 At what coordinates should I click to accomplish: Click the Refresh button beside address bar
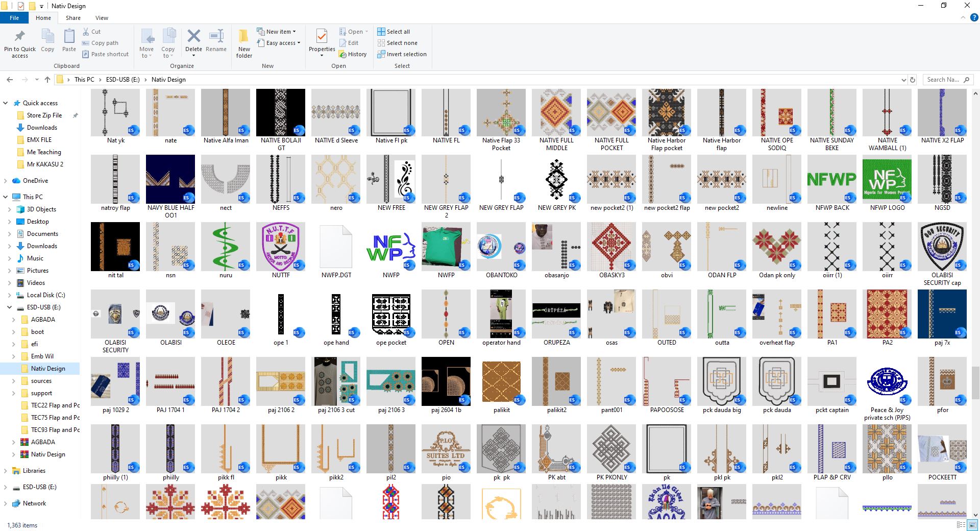[x=913, y=80]
